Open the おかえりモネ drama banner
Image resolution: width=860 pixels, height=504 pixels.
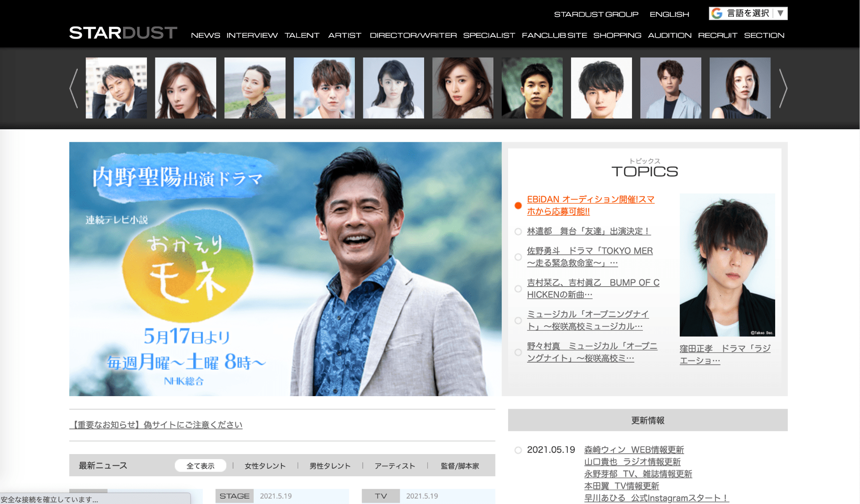point(285,269)
